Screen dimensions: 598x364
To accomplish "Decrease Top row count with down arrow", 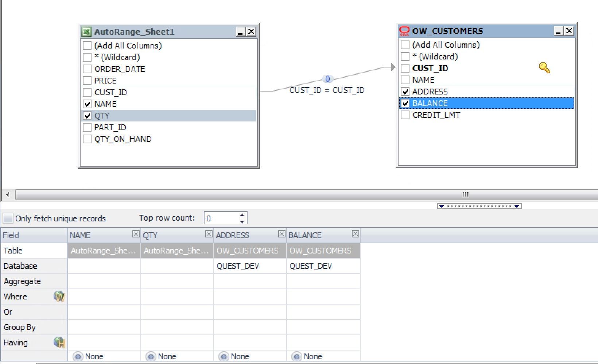I will (242, 221).
